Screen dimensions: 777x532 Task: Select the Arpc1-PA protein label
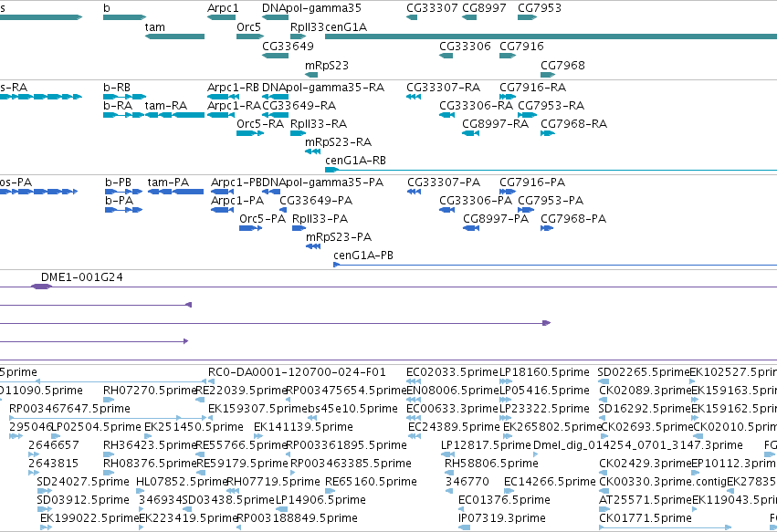[236, 201]
